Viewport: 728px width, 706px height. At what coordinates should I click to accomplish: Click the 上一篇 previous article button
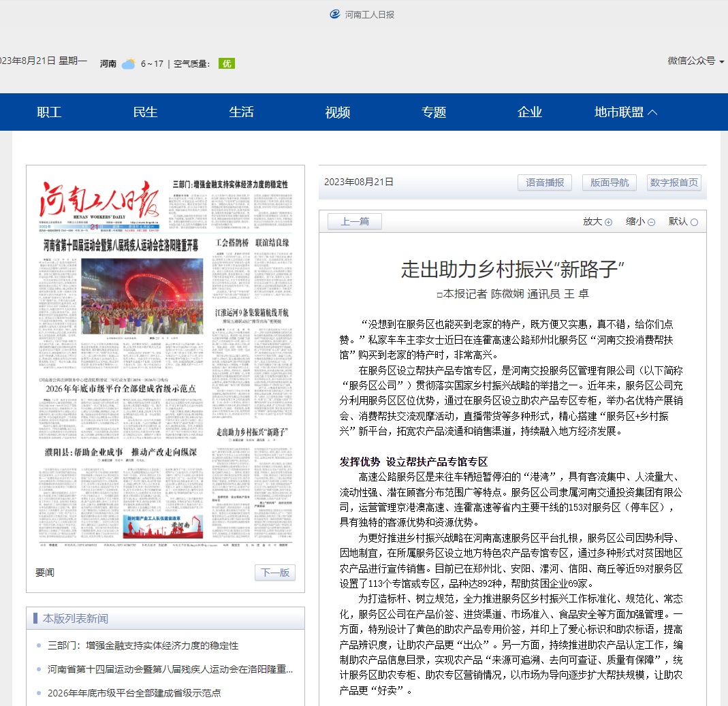point(353,221)
